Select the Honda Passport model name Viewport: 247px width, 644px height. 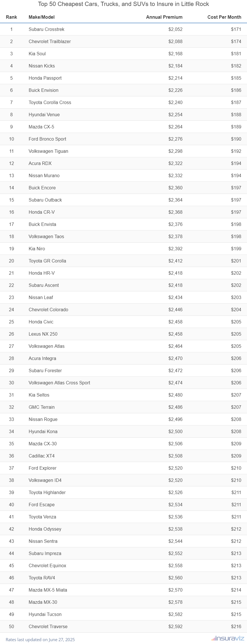[45, 78]
